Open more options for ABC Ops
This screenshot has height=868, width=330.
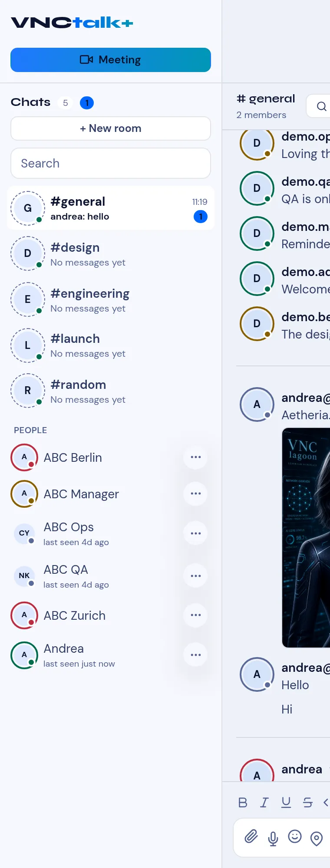point(196,533)
